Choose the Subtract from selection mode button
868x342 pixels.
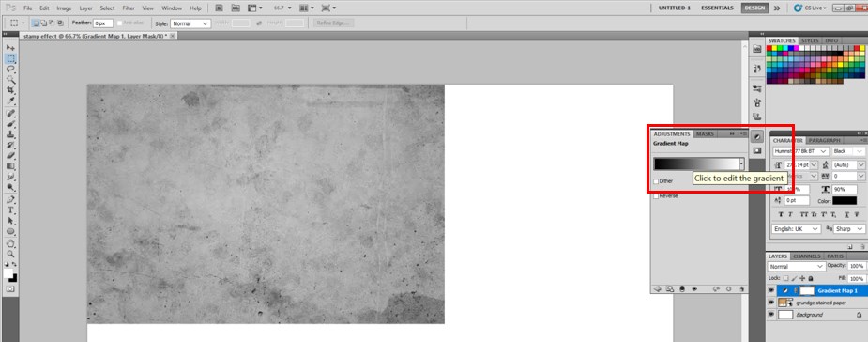coord(52,23)
